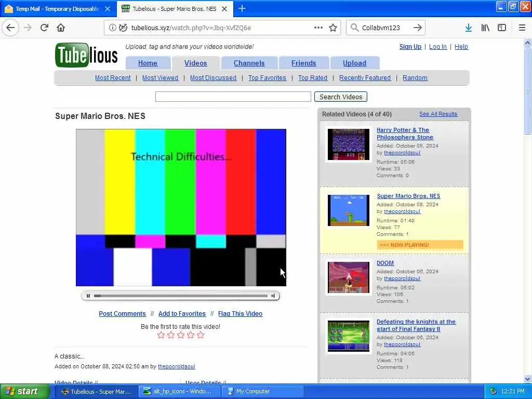Open the tracking protection shield icon

(x=123, y=28)
